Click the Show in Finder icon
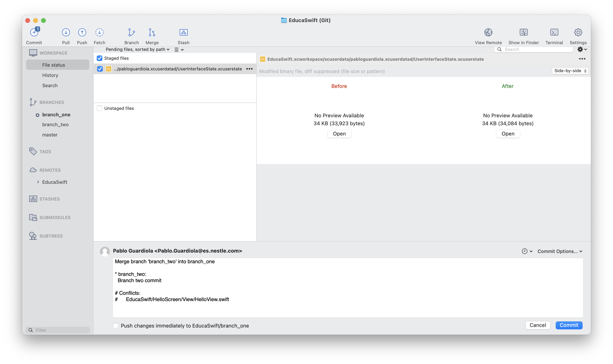Image resolution: width=613 pixels, height=364 pixels. [524, 32]
